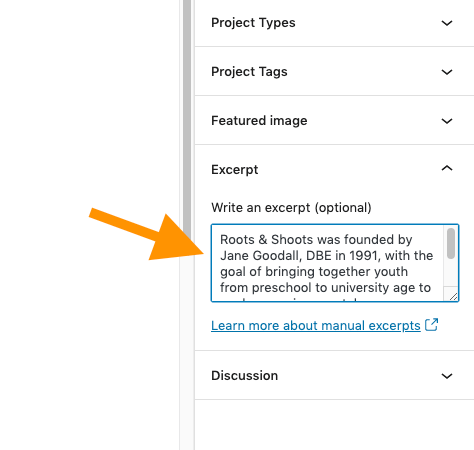Expand Featured image using its chevron
Image resolution: width=474 pixels, height=450 pixels.
pyautogui.click(x=447, y=121)
